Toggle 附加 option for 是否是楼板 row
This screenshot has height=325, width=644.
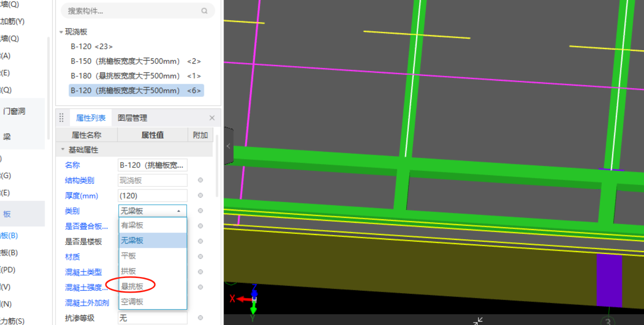point(200,241)
